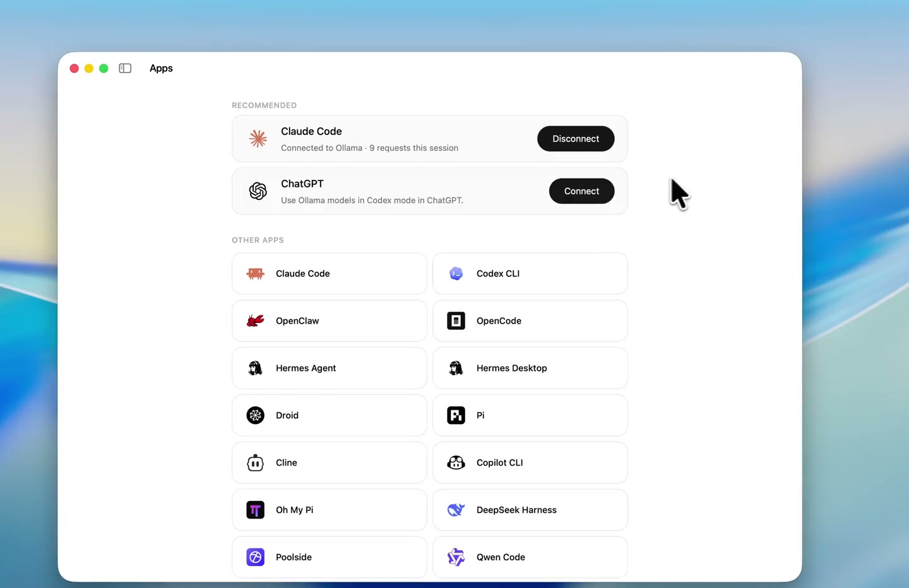Click the Codex CLI icon
909x588 pixels.
(x=456, y=274)
